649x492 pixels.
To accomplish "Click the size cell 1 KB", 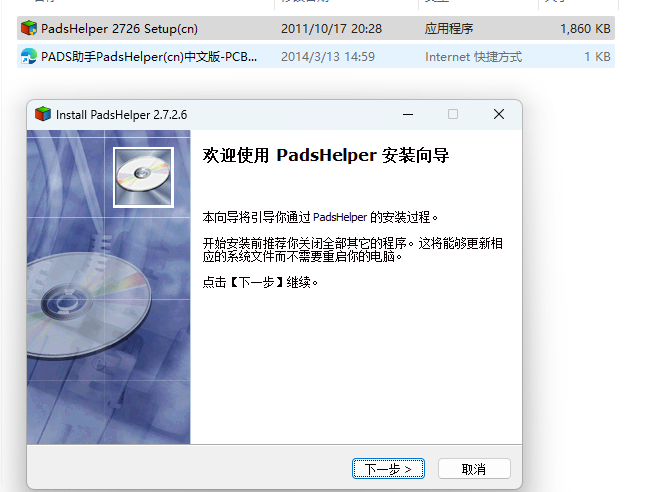I will (x=597, y=57).
